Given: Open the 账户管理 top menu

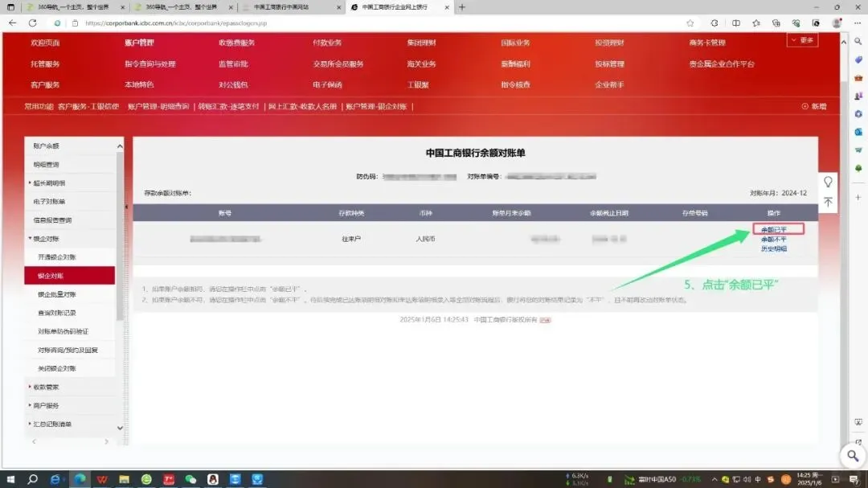Looking at the screenshot, I should [x=139, y=43].
